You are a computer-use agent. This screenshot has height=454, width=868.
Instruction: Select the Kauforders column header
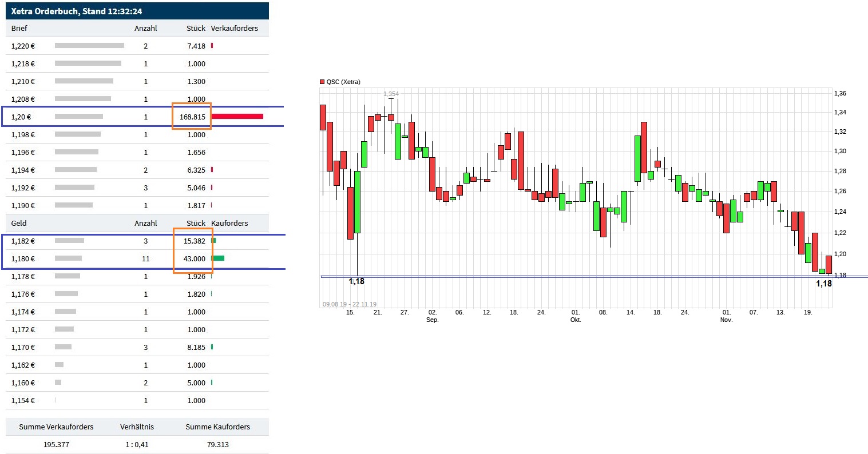(x=229, y=223)
